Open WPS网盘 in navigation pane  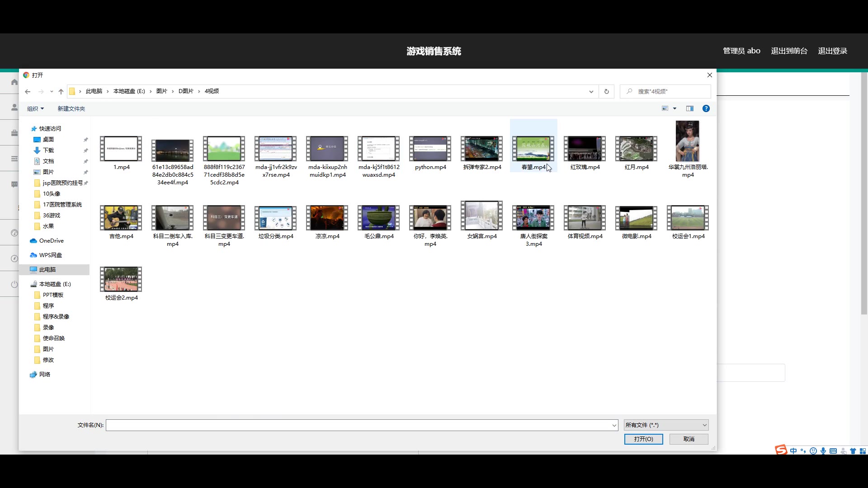tap(50, 255)
